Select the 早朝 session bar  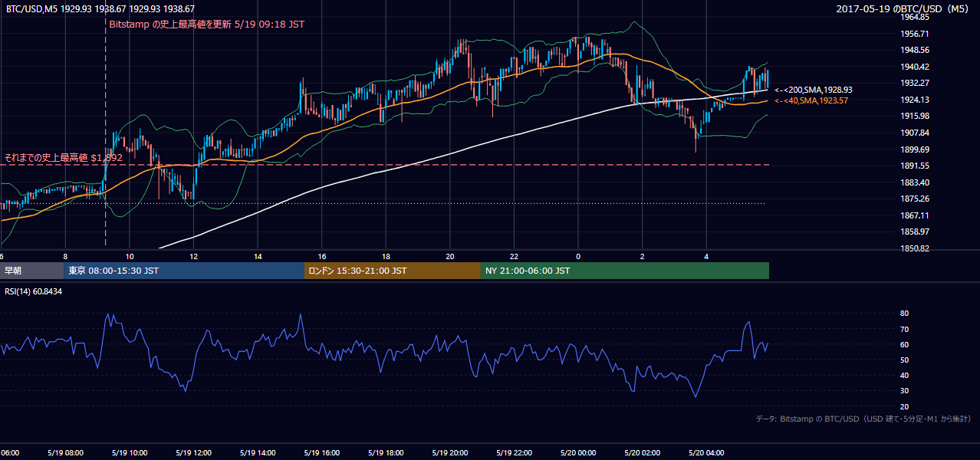tap(31, 271)
